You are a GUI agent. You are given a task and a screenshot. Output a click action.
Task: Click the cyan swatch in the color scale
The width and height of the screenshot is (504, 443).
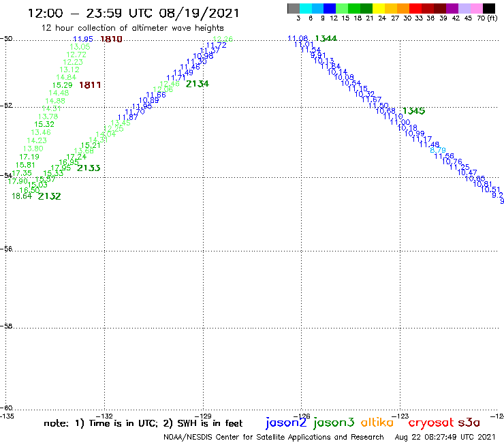(x=305, y=8)
